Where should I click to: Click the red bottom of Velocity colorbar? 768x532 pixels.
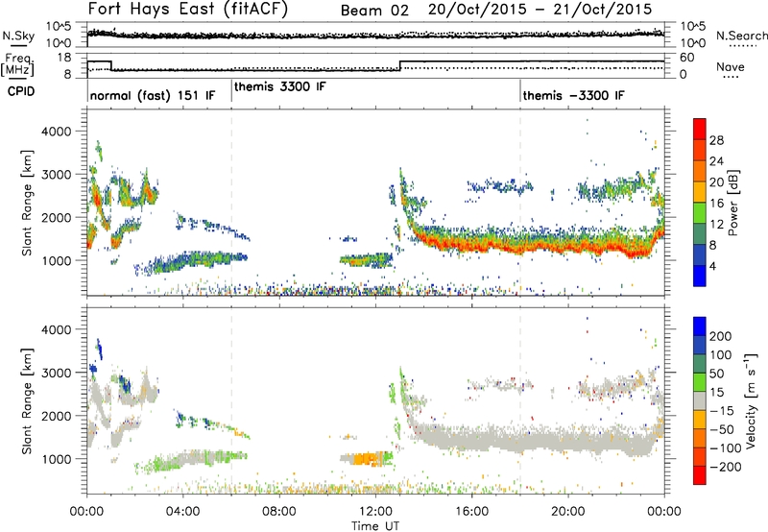[x=700, y=475]
